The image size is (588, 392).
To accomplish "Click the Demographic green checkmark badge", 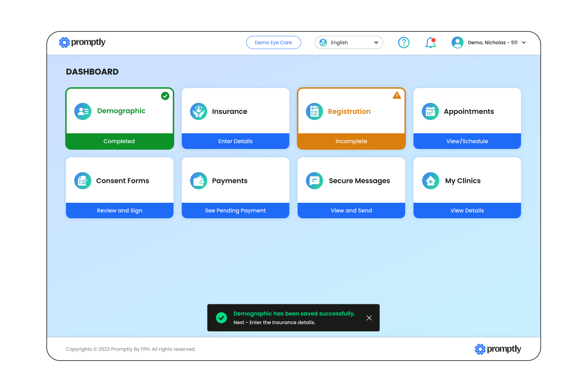I will pos(165,96).
